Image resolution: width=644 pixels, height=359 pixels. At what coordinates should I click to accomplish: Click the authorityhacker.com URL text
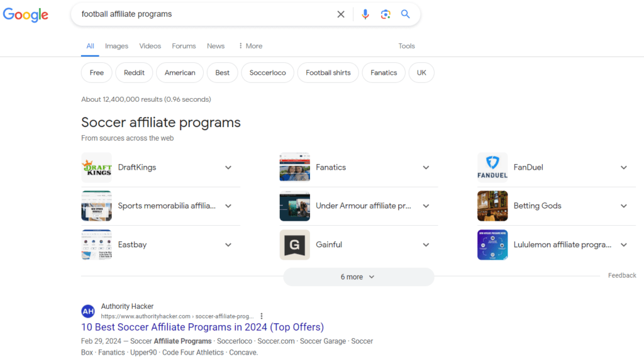pos(177,316)
